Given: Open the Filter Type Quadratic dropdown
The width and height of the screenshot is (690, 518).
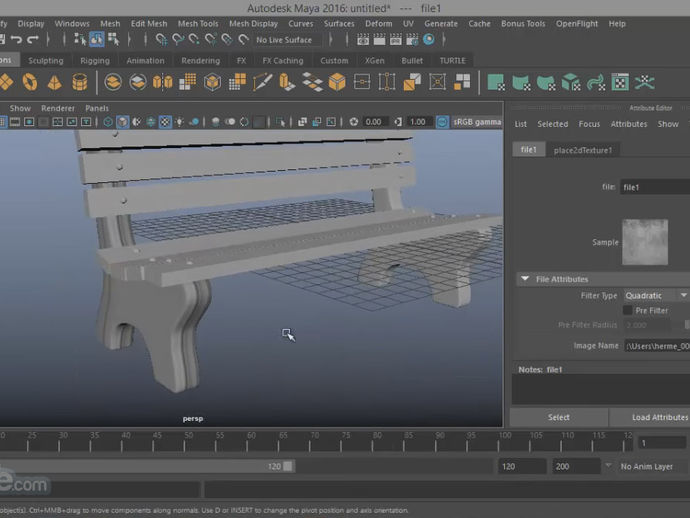Looking at the screenshot, I should 655,295.
